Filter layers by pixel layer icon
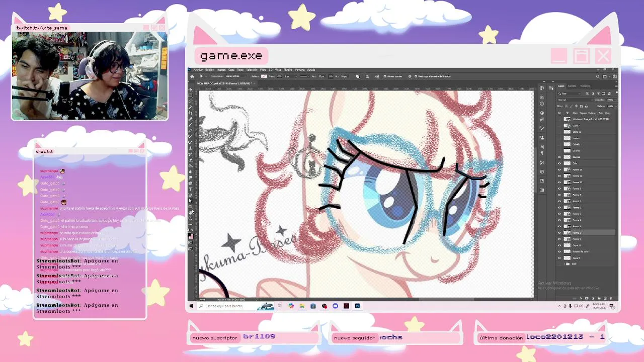The width and height of the screenshot is (644, 362). pyautogui.click(x=587, y=94)
